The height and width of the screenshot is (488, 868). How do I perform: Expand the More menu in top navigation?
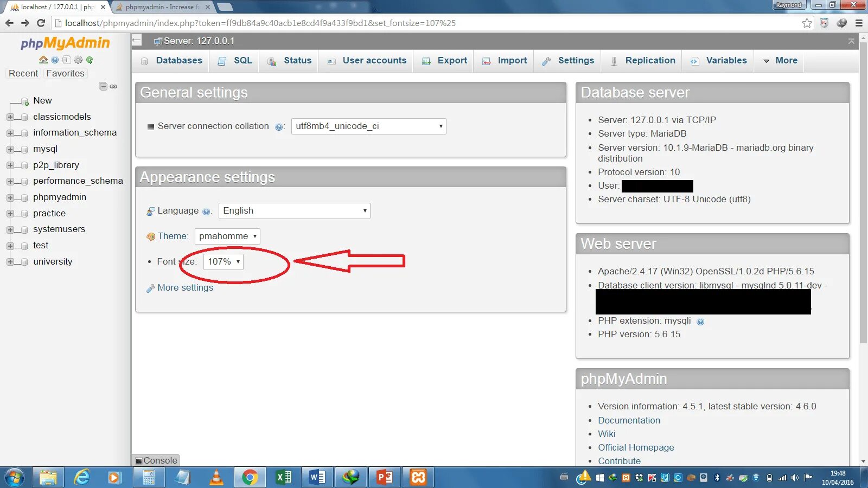tap(780, 61)
